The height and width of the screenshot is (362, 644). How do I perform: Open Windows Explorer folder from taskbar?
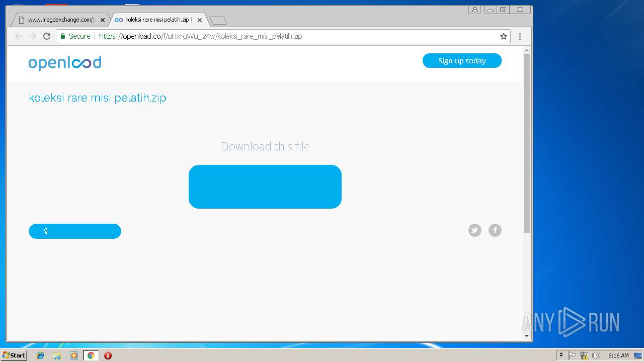(57, 355)
